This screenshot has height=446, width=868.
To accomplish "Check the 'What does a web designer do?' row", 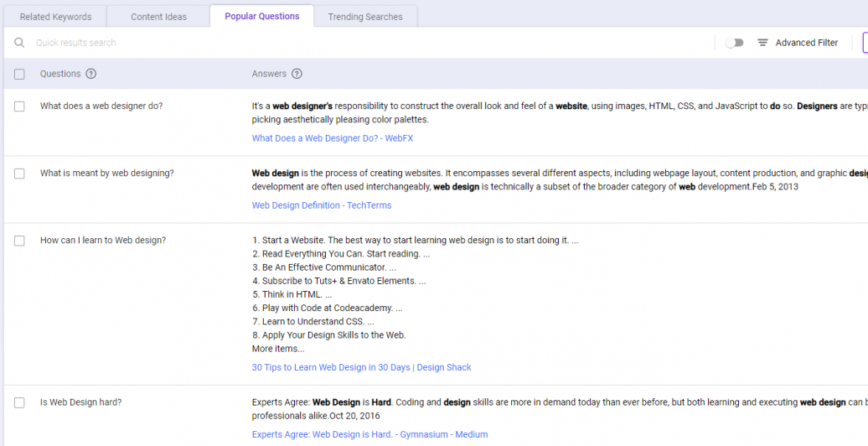I will click(x=19, y=106).
